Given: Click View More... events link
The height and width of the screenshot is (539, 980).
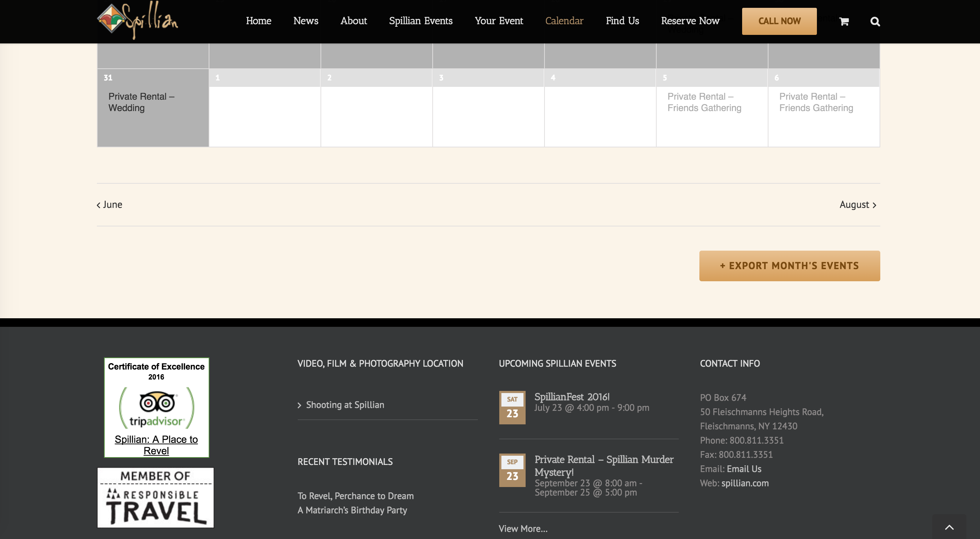Looking at the screenshot, I should 523,528.
